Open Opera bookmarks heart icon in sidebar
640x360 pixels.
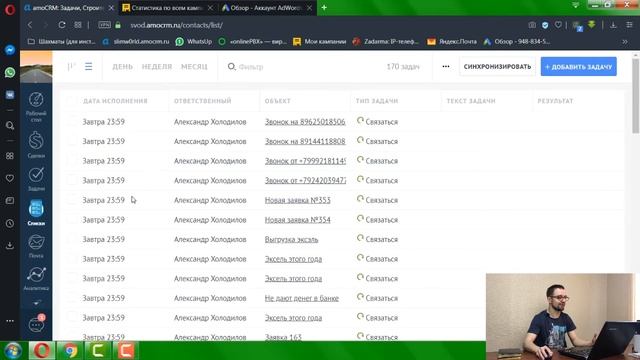[10, 178]
